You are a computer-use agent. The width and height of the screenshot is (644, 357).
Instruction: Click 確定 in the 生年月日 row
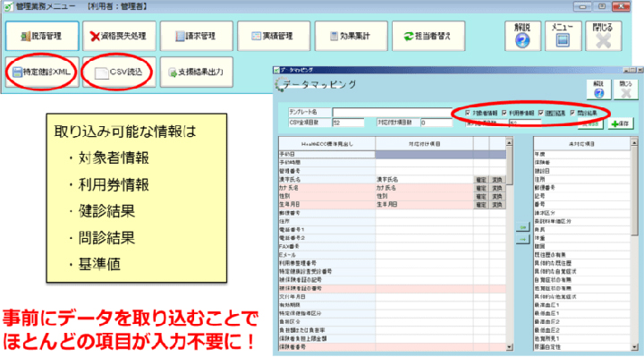pos(481,205)
